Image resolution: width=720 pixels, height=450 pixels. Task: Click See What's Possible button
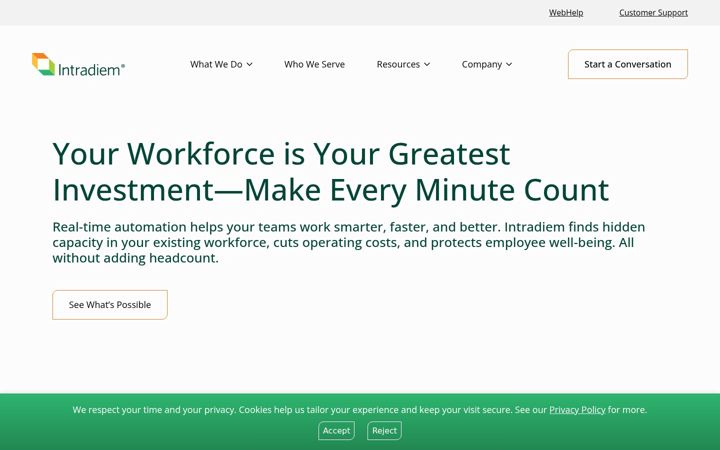[110, 304]
